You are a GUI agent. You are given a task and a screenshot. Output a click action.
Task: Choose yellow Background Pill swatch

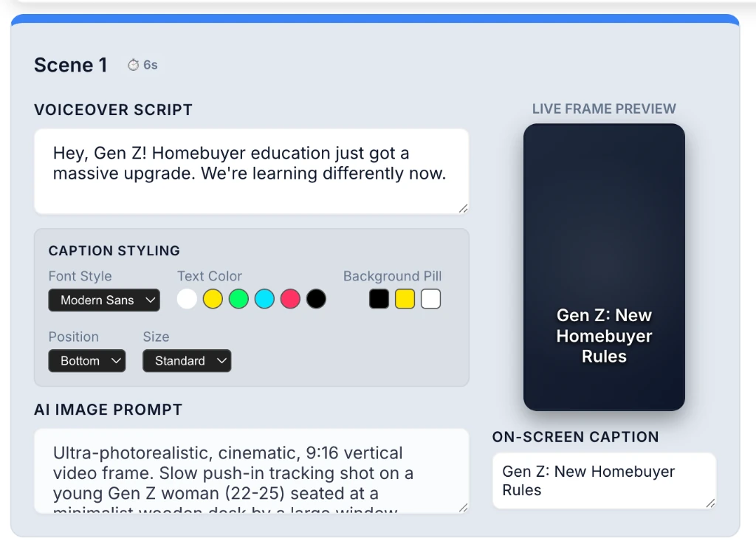coord(405,299)
